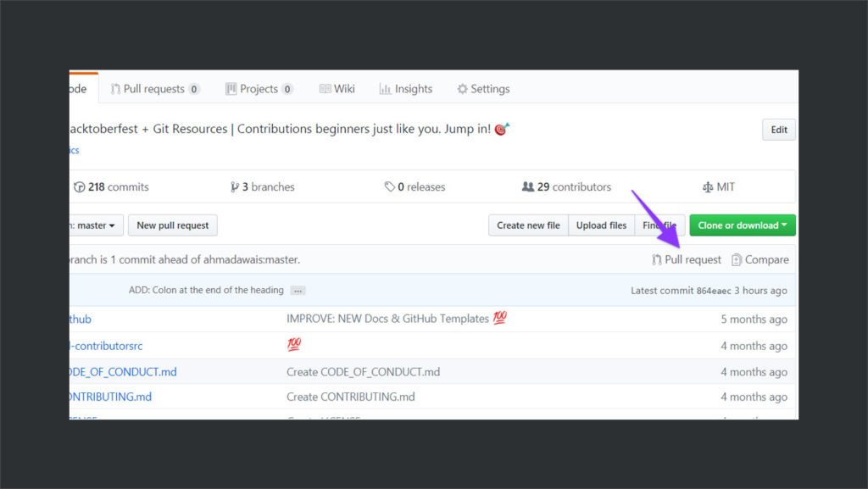Expand commit message ellipsis button
868x489 pixels.
coord(298,291)
